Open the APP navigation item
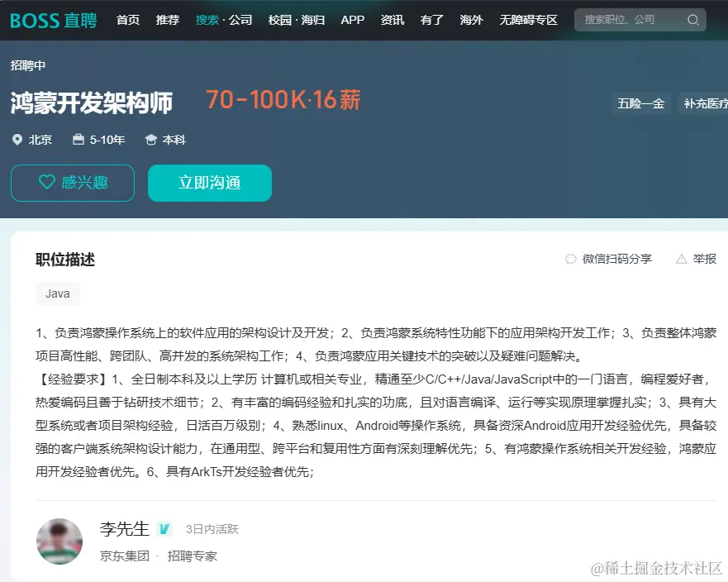Image resolution: width=728 pixels, height=582 pixels. coord(352,20)
